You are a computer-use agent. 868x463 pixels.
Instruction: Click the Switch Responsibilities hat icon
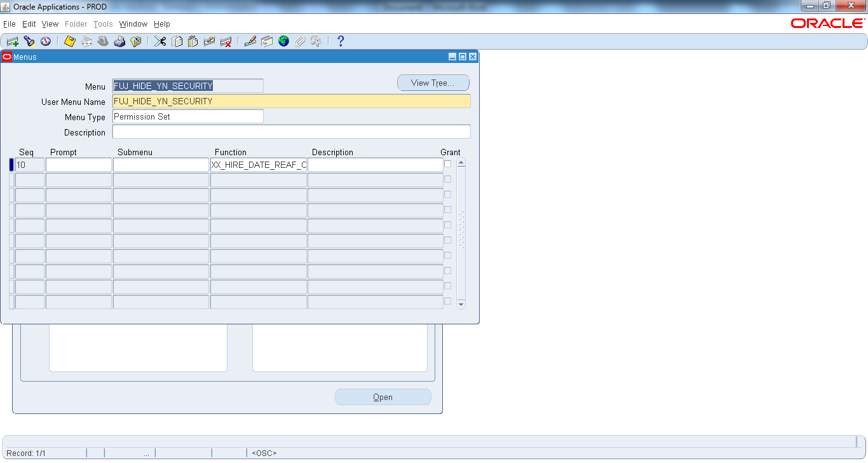(x=103, y=41)
